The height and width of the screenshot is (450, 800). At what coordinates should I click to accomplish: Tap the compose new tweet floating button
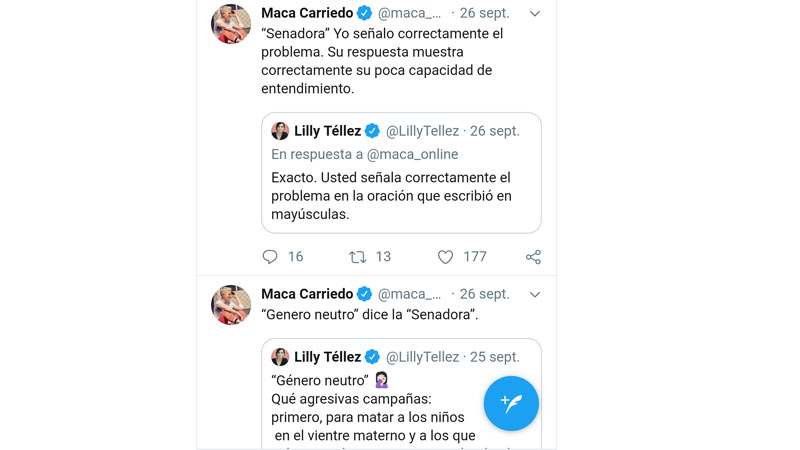click(x=511, y=403)
